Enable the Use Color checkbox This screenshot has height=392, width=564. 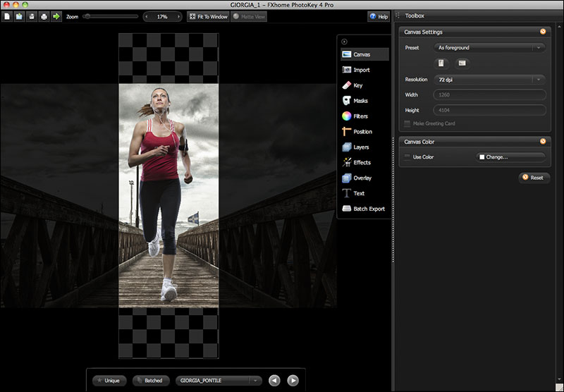click(x=407, y=157)
